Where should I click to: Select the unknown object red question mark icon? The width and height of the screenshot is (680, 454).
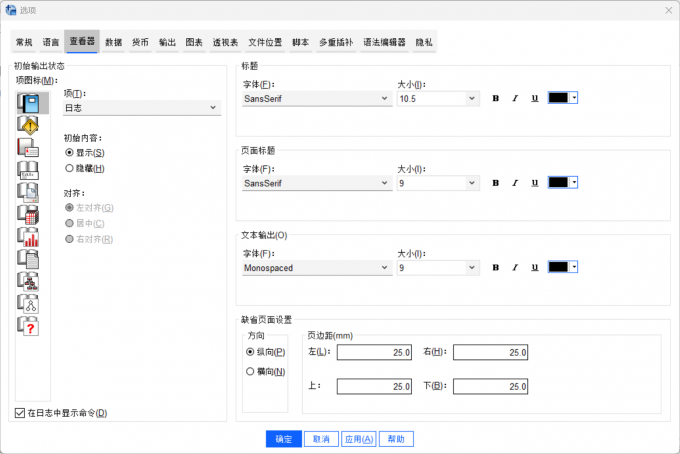(x=28, y=327)
